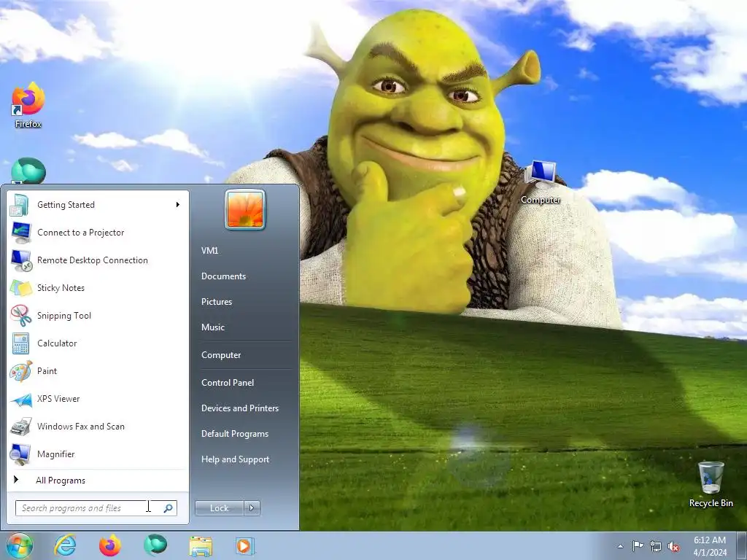Screen dimensions: 747x560
Task: Click the Search programs and files field
Action: click(x=96, y=508)
